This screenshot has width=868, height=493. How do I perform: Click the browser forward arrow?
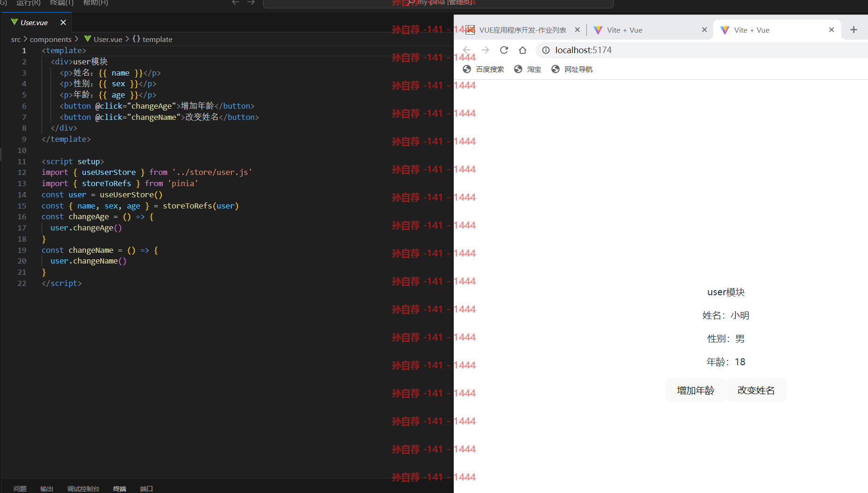(485, 50)
